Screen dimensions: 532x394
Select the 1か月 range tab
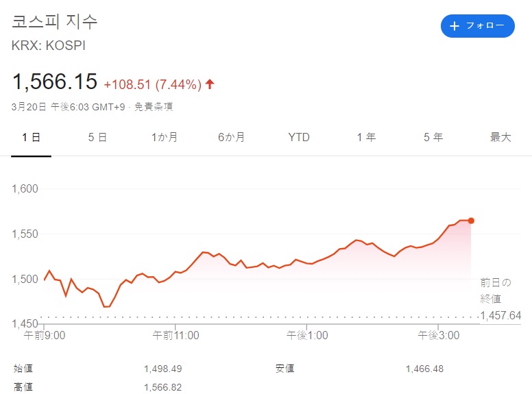click(x=165, y=137)
